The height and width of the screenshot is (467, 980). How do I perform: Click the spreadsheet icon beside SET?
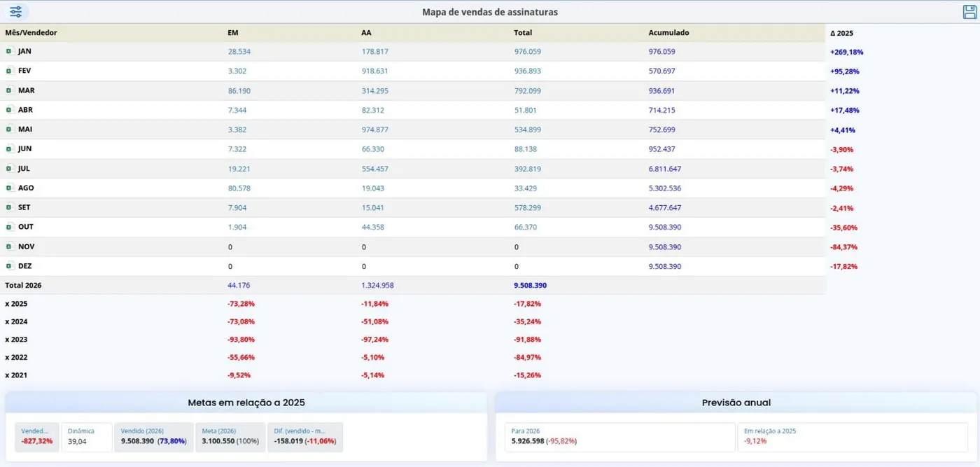click(x=9, y=208)
